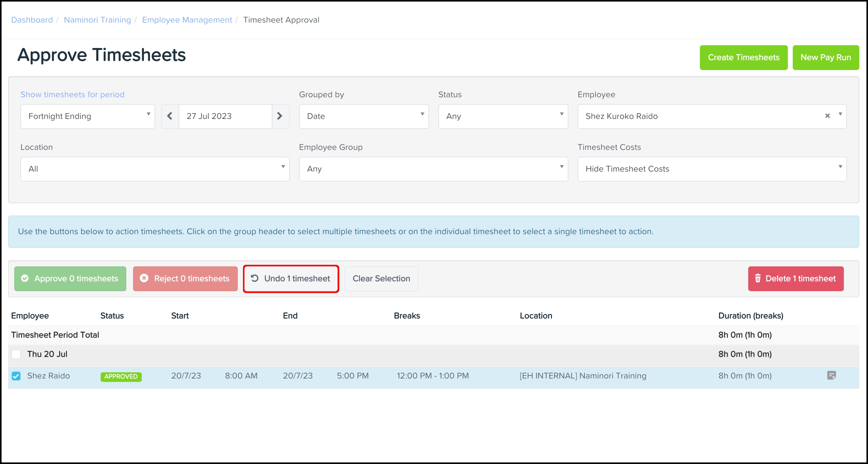Clear the Shez Kuroko Raido employee selection
868x464 pixels.
(827, 116)
